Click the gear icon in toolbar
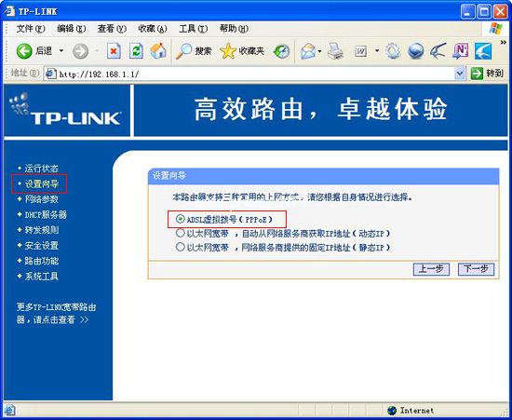This screenshot has height=420, width=512. (393, 51)
